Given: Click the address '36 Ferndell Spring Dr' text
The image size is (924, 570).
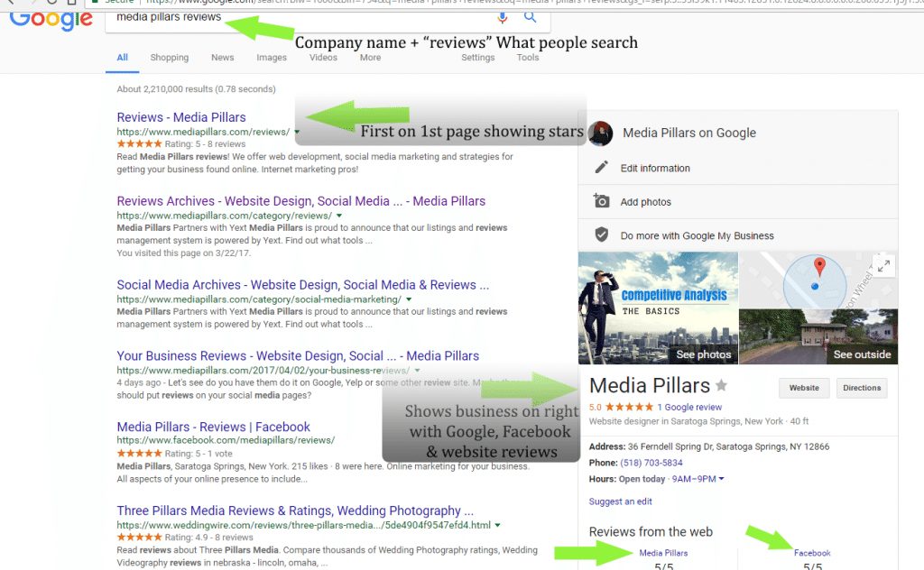Looking at the screenshot, I should tap(728, 446).
